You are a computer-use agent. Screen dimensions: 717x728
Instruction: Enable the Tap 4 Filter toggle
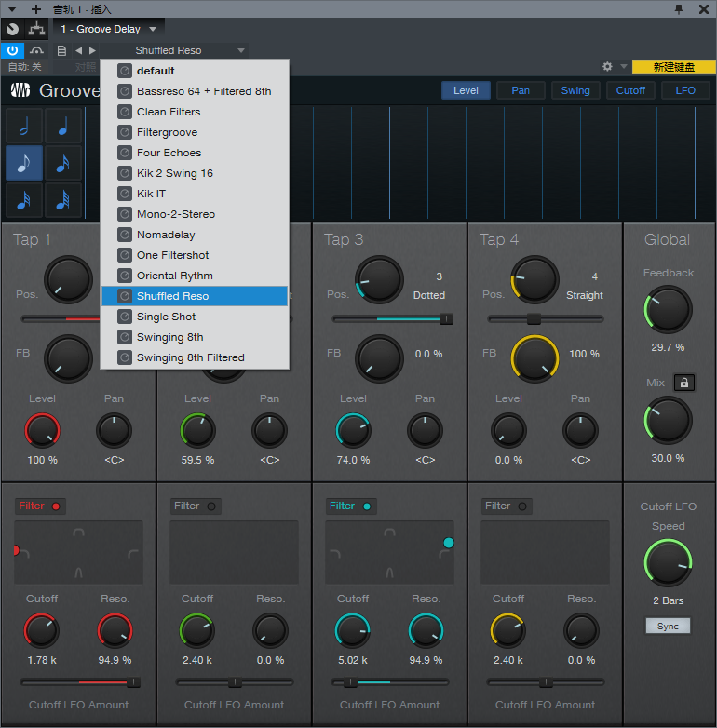(x=507, y=506)
